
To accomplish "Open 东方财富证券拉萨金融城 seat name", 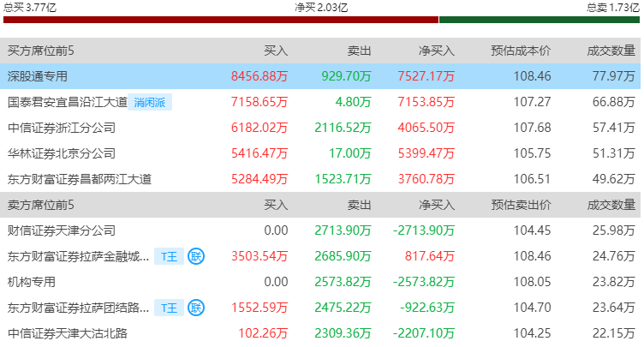I will pyautogui.click(x=79, y=256).
